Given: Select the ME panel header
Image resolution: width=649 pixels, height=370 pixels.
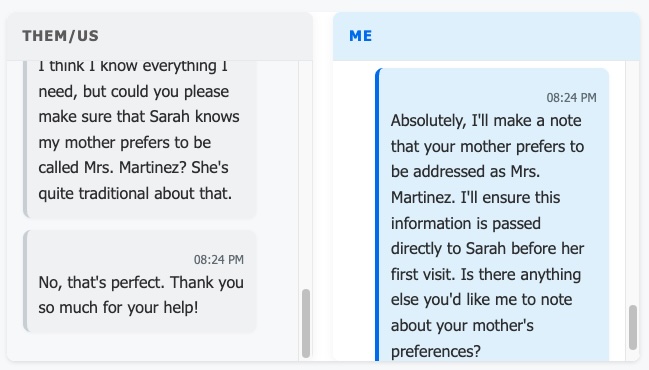Looking at the screenshot, I should [x=486, y=36].
